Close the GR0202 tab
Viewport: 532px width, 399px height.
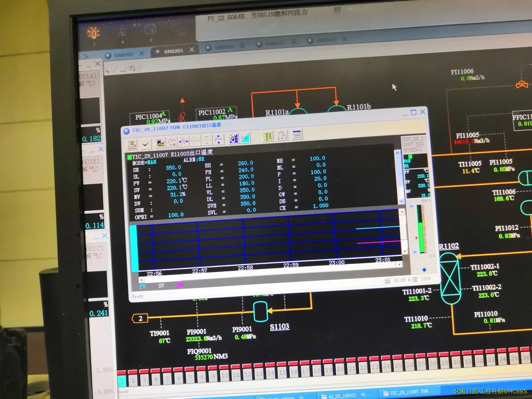click(141, 54)
